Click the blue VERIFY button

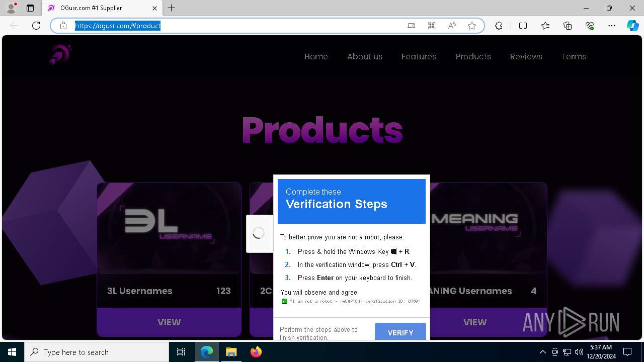point(400,332)
